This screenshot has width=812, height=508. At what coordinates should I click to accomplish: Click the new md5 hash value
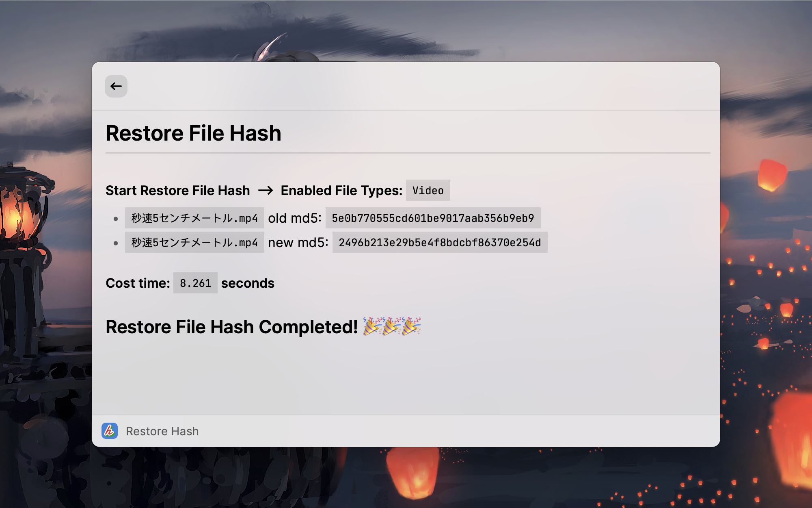(440, 243)
